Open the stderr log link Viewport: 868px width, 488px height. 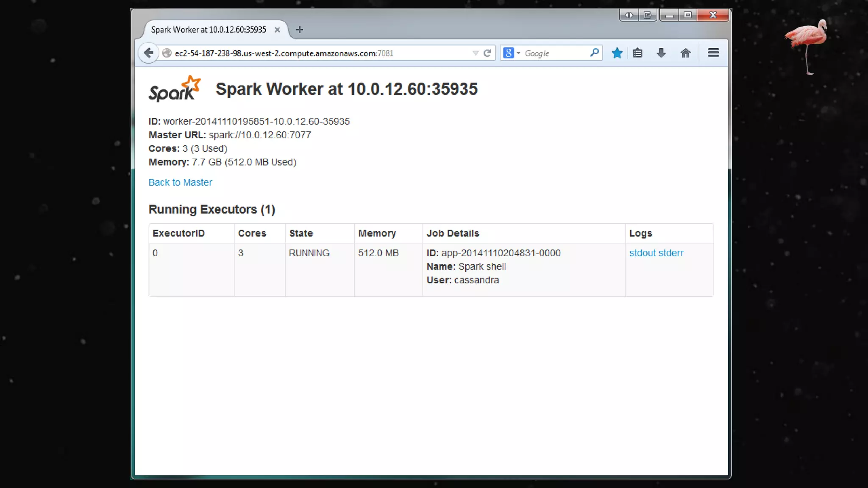coord(671,253)
